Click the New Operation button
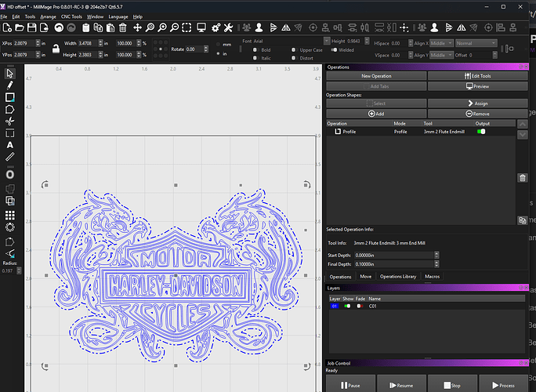 click(x=376, y=76)
